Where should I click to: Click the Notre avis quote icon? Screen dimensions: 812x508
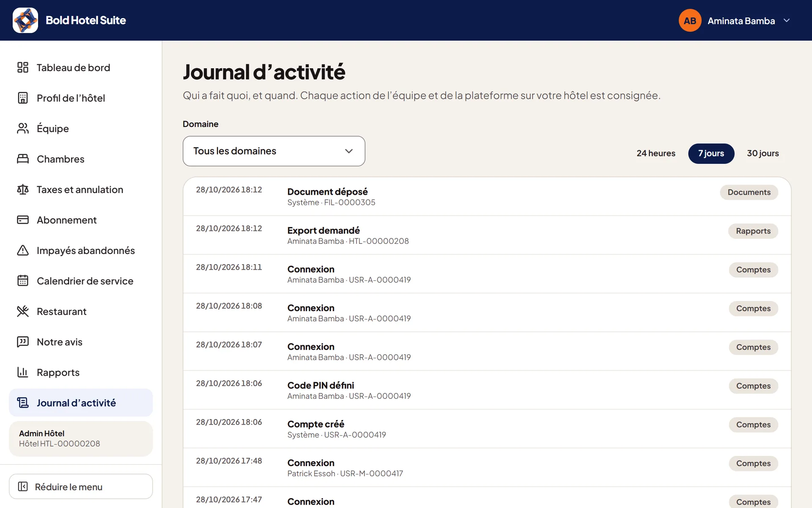coord(23,342)
